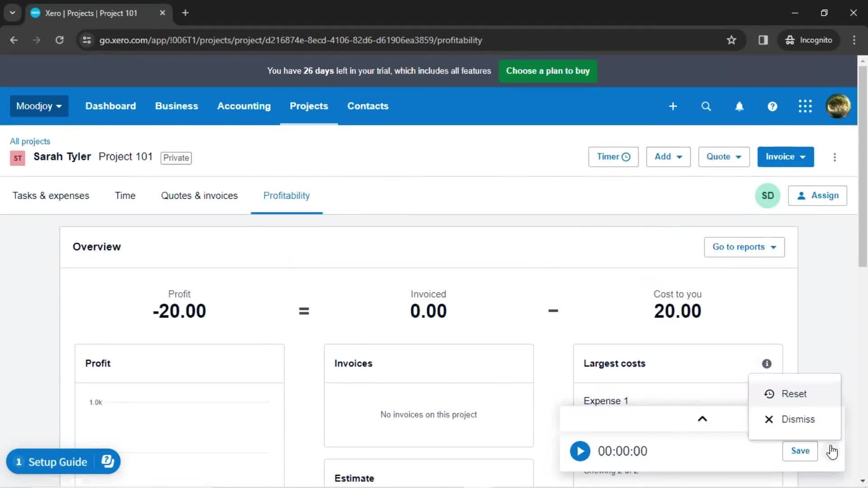Image resolution: width=868 pixels, height=488 pixels.
Task: Open the Dashboard menu
Action: click(x=110, y=106)
